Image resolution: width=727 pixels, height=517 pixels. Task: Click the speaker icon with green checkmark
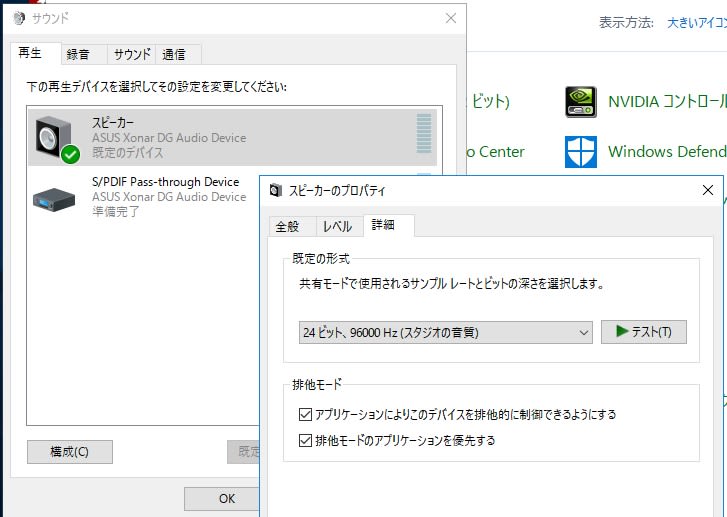pos(57,139)
